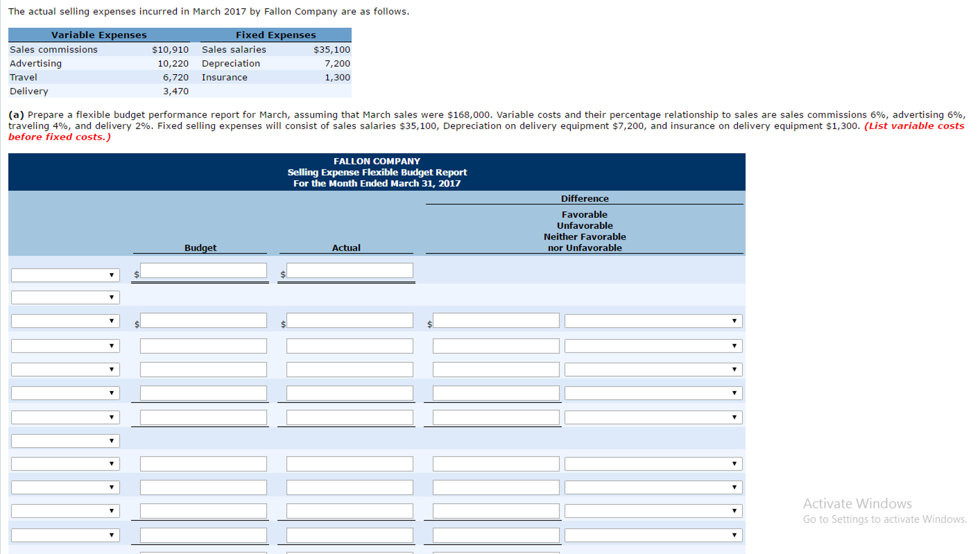Click the tenth row Actual input field
Image resolution: width=980 pixels, height=554 pixels.
coord(350,487)
